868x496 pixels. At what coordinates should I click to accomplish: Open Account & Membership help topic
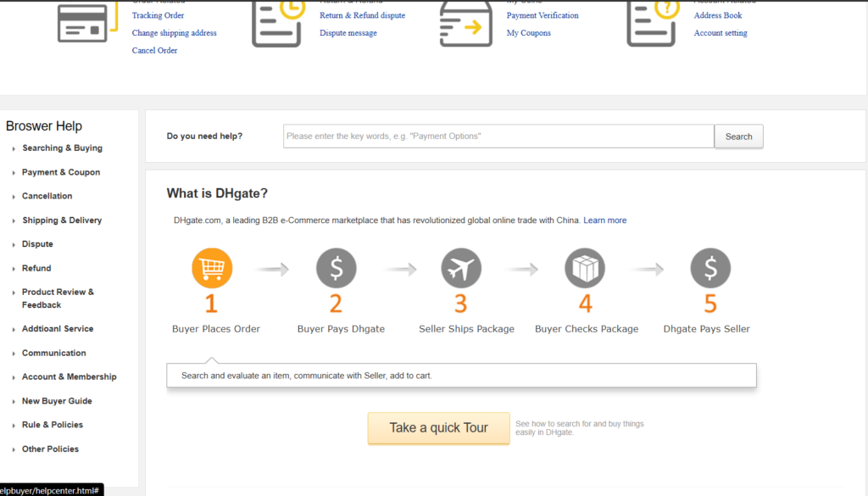tap(70, 376)
